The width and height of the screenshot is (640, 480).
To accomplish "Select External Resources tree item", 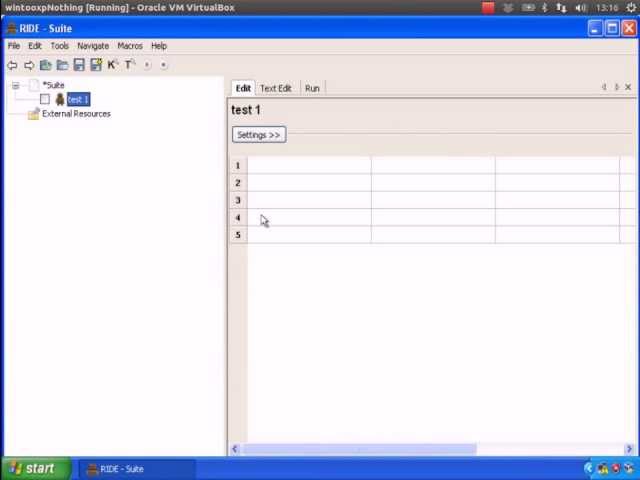I will click(76, 114).
